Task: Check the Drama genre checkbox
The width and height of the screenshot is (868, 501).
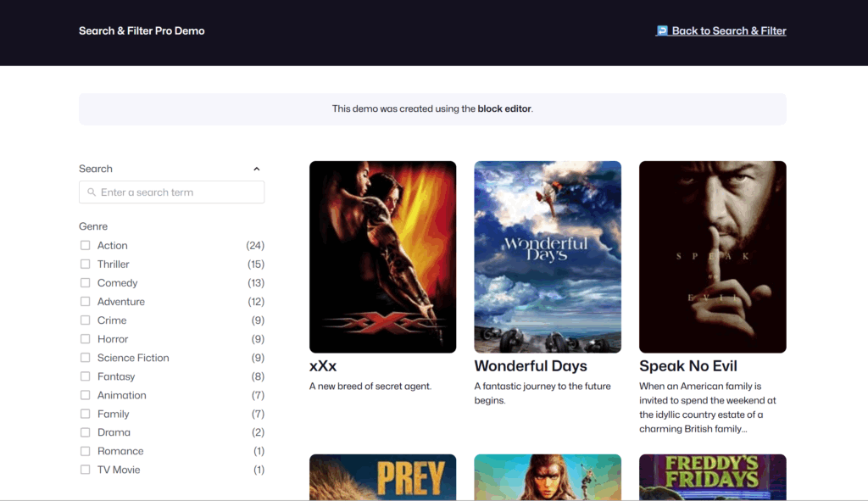Action: pos(85,432)
